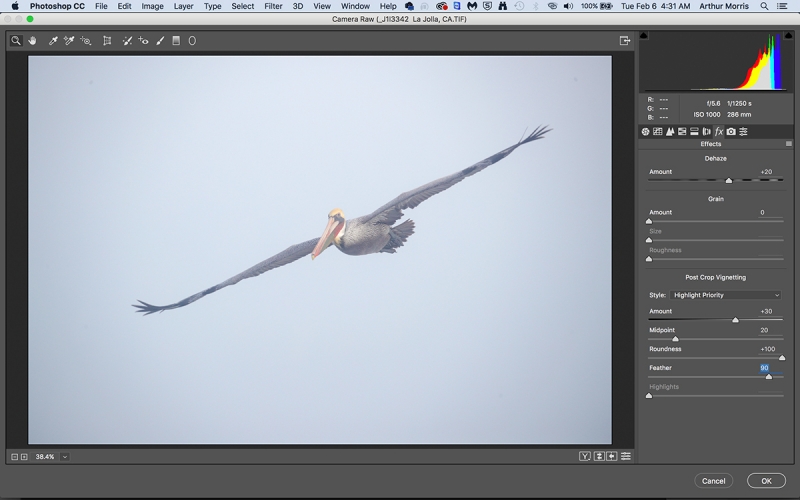
Task: Switch to the Detail panel tab
Action: [670, 132]
